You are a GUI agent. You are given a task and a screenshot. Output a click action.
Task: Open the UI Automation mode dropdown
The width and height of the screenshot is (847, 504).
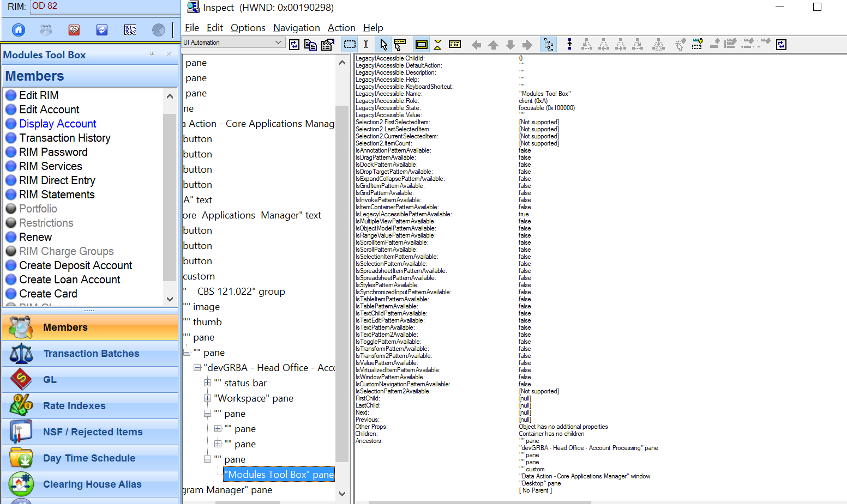click(x=279, y=42)
